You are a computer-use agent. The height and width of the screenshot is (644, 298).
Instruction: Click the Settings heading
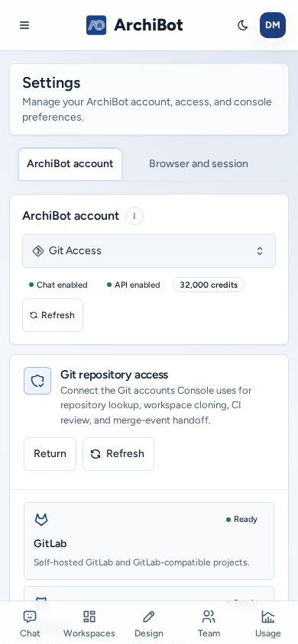[x=51, y=83]
